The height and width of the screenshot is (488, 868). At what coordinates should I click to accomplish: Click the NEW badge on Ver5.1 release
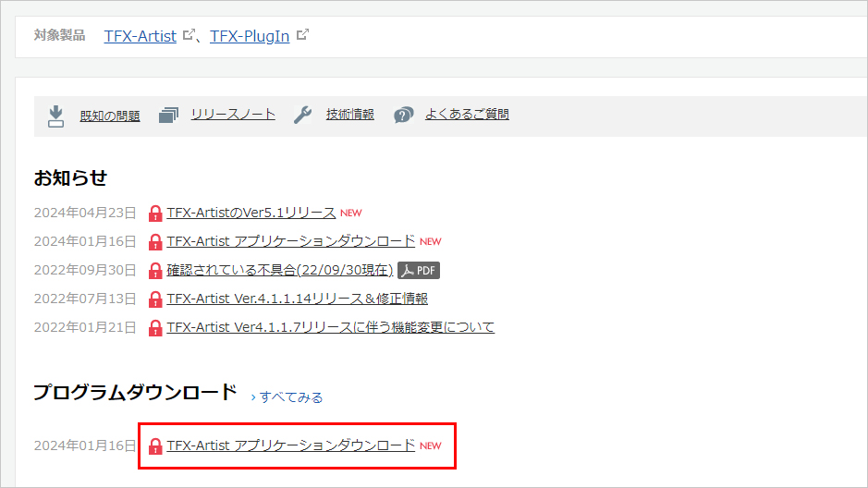coord(351,213)
